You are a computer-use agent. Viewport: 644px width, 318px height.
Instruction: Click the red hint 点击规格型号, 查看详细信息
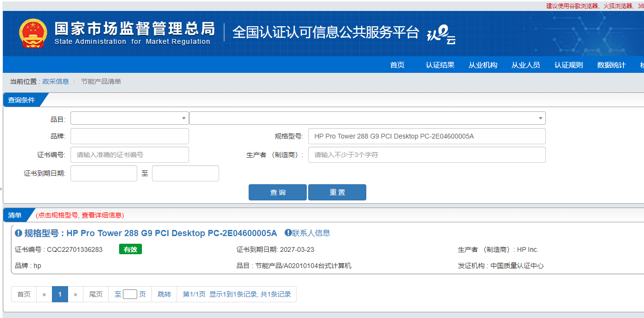[x=80, y=215]
